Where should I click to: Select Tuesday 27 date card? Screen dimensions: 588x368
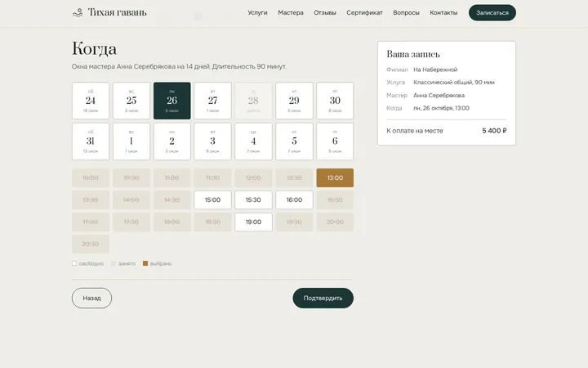point(212,101)
